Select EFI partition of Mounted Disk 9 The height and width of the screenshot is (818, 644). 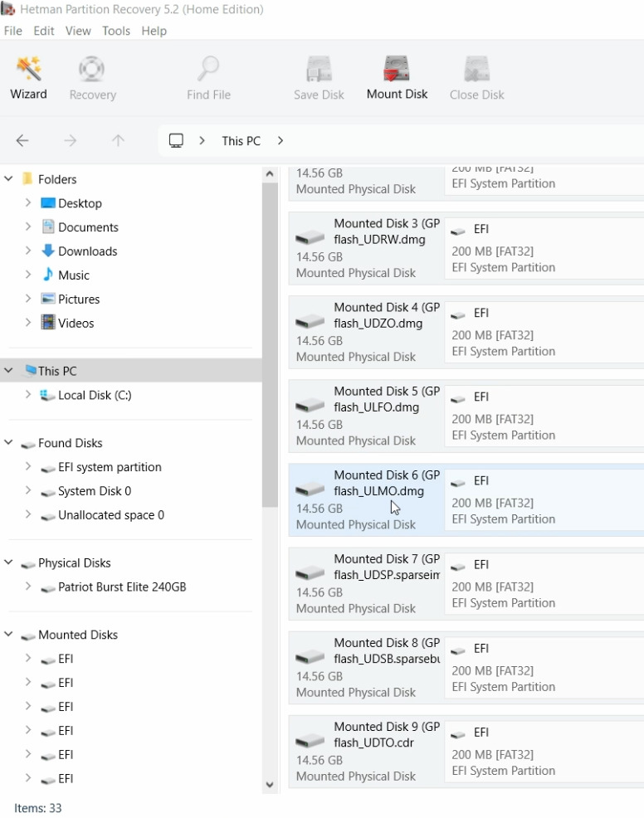[544, 752]
